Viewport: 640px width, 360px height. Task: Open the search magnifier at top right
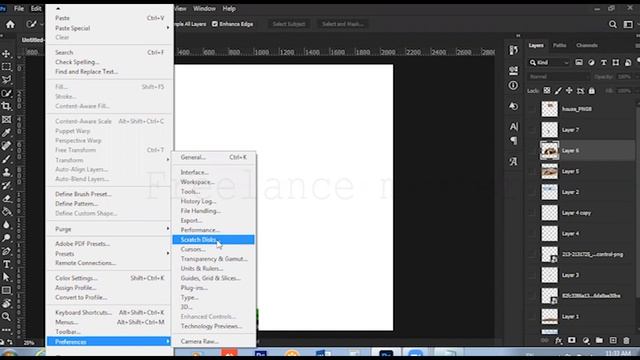(x=613, y=24)
